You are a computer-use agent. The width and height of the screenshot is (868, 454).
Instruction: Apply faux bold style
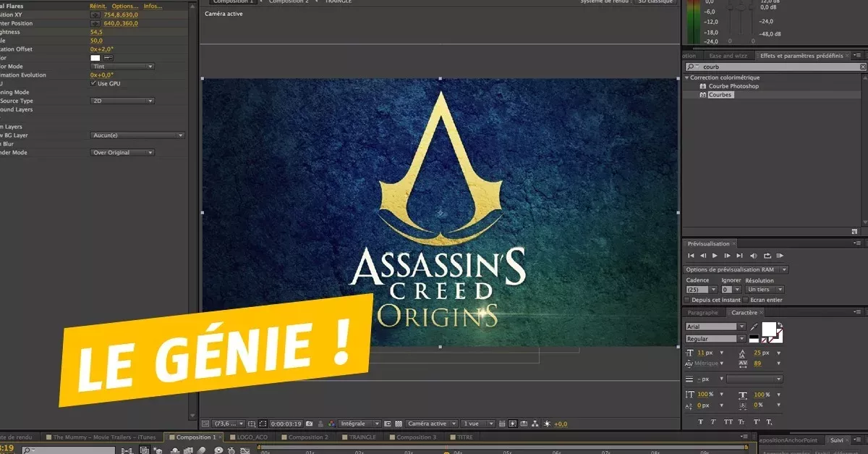click(700, 421)
